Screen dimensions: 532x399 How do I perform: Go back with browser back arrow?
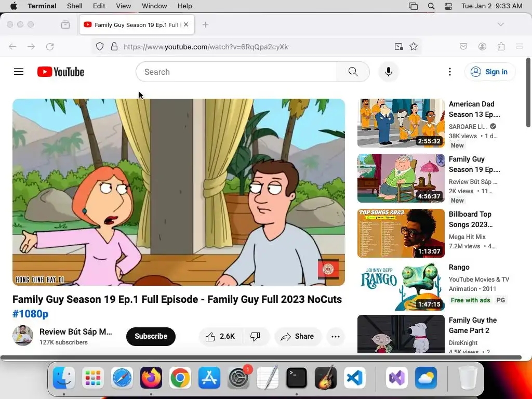tap(12, 46)
